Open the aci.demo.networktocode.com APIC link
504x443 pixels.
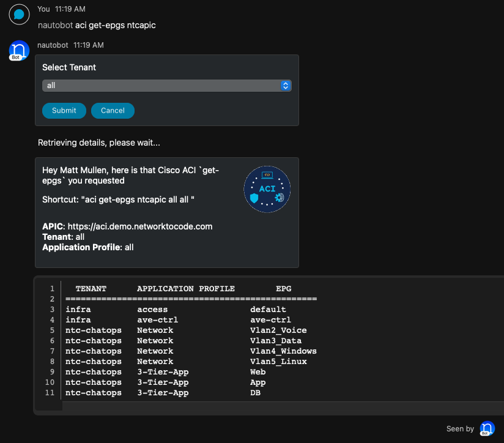tap(140, 226)
